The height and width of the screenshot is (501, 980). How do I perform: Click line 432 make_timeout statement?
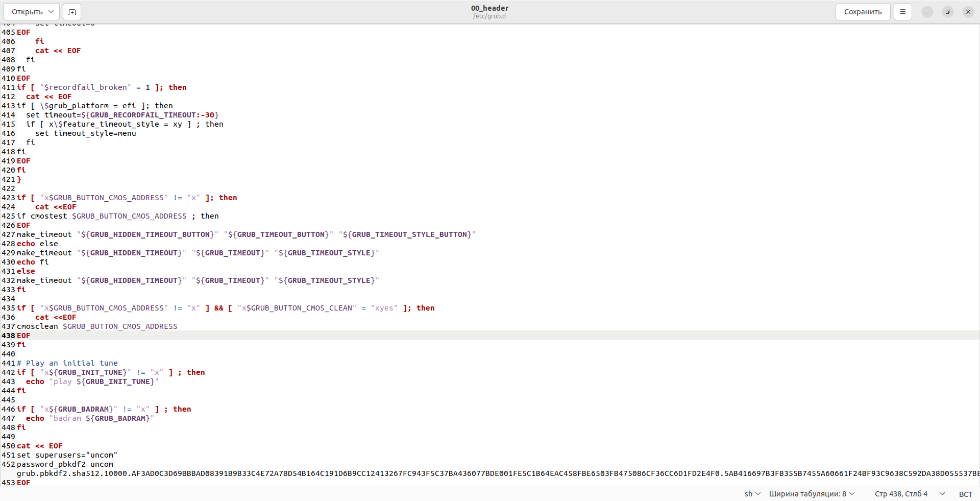pyautogui.click(x=198, y=280)
